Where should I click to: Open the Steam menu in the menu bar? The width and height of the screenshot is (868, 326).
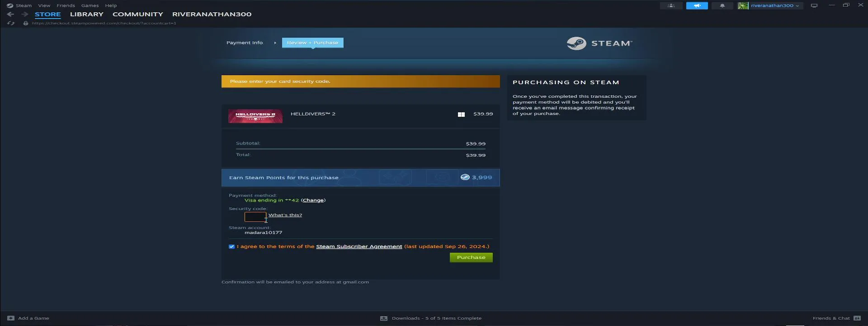coord(24,5)
